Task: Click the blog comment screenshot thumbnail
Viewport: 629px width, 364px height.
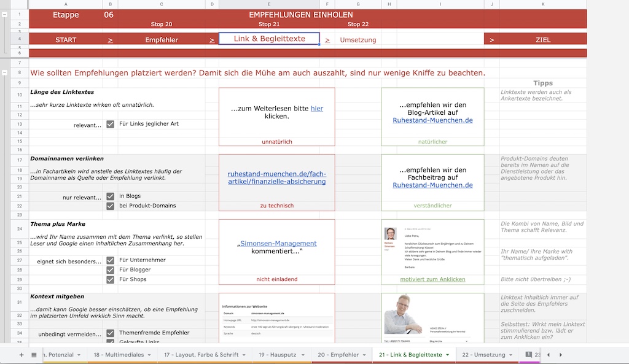Action: point(432,248)
